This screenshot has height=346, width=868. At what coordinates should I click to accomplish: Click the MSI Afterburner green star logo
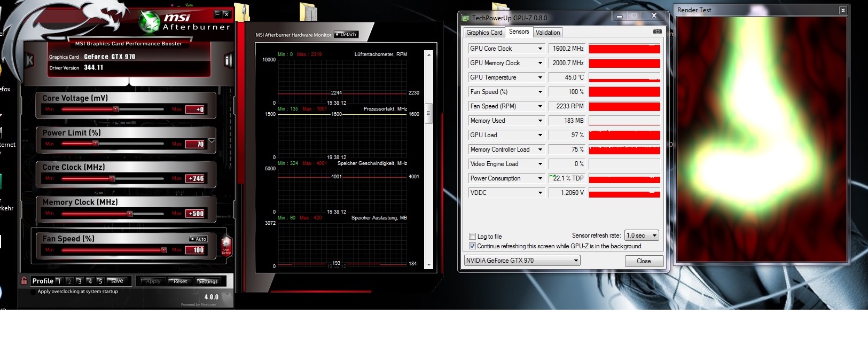(149, 22)
